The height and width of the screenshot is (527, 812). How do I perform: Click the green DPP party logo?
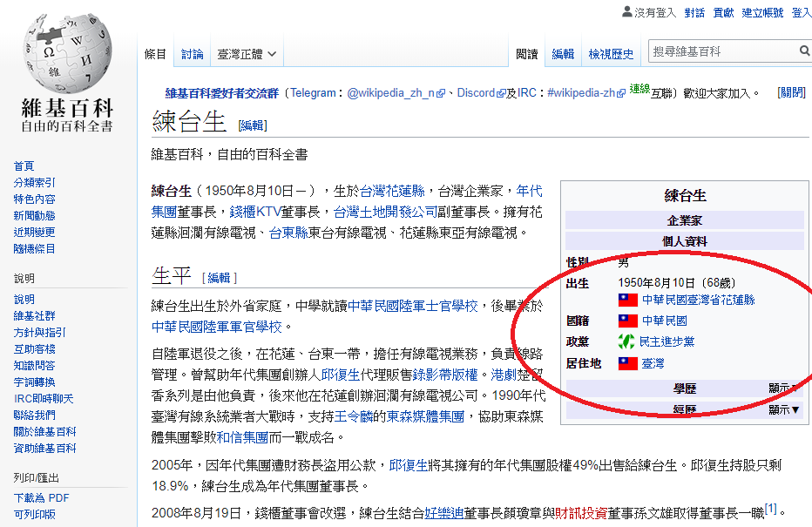626,341
